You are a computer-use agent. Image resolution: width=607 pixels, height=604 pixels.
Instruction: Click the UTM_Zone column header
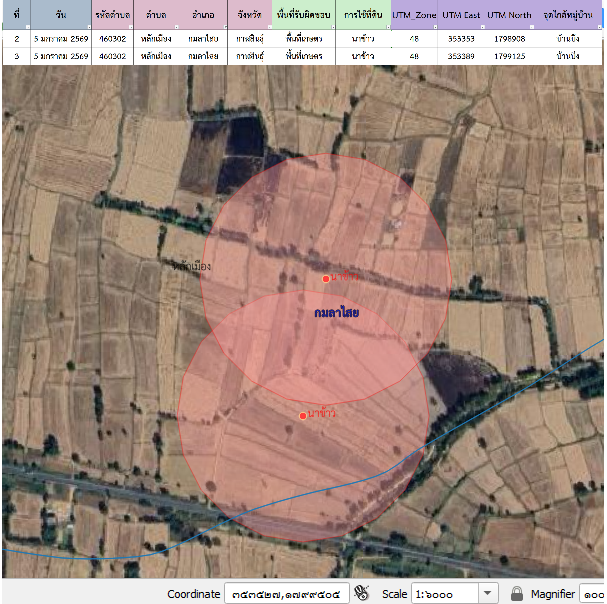point(413,16)
